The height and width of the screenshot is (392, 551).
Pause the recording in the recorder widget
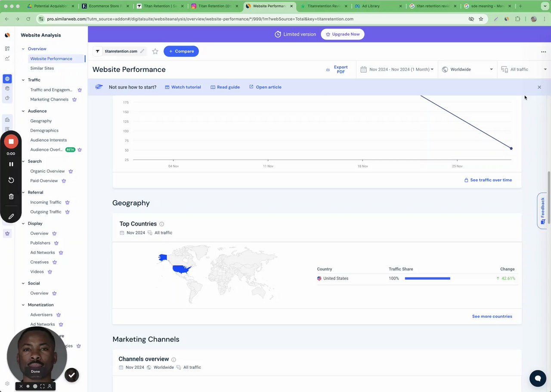(11, 164)
